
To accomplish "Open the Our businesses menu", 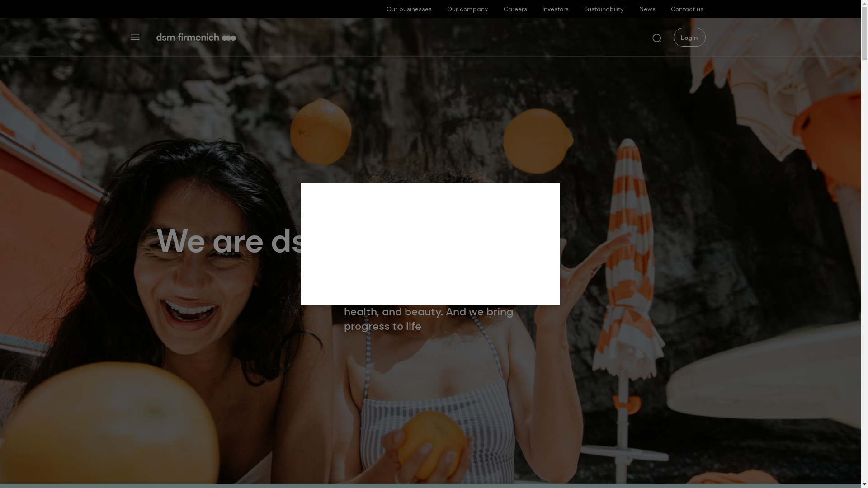I will point(409,9).
